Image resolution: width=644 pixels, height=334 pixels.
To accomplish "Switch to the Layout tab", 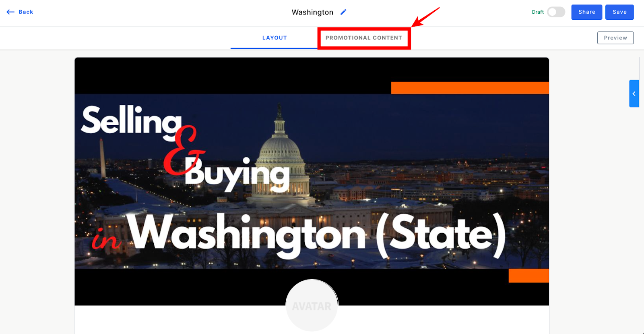I will pos(275,38).
